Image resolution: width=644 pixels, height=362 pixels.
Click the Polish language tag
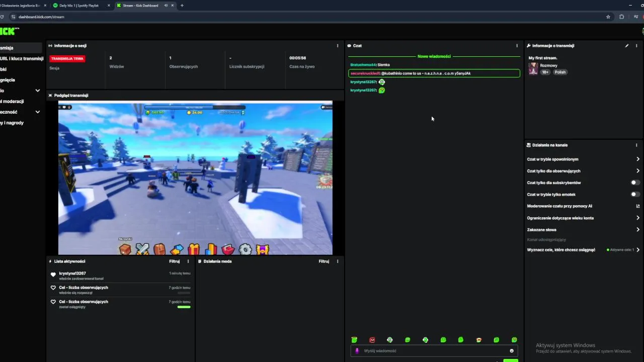tap(560, 72)
